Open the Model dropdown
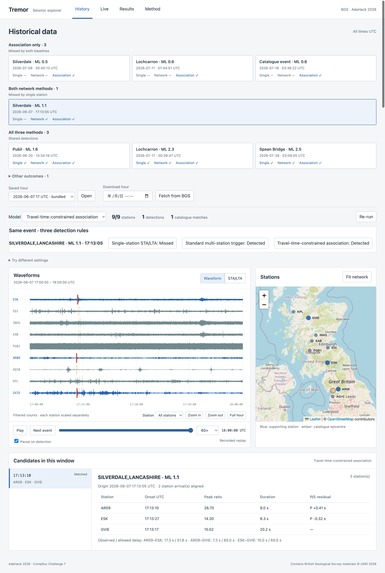The height and width of the screenshot is (573, 385). pyautogui.click(x=64, y=217)
